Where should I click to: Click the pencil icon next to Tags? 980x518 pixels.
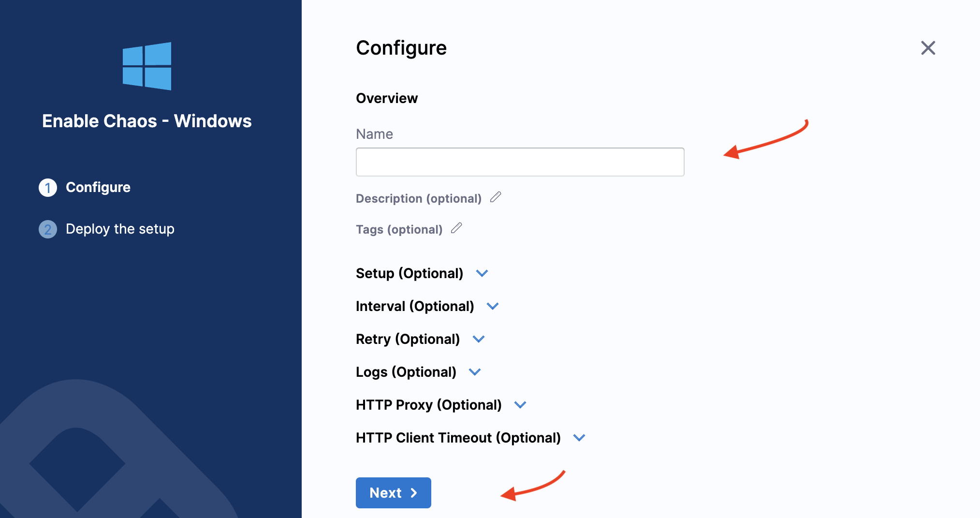click(456, 228)
